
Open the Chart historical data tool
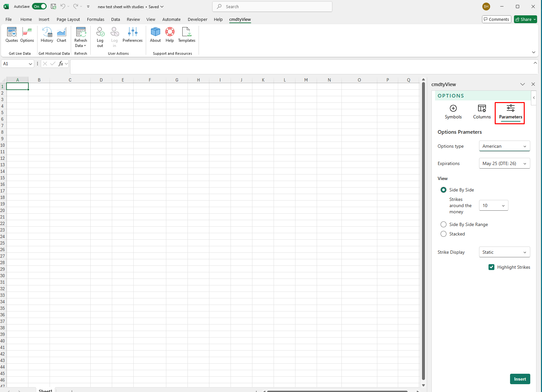pyautogui.click(x=61, y=35)
